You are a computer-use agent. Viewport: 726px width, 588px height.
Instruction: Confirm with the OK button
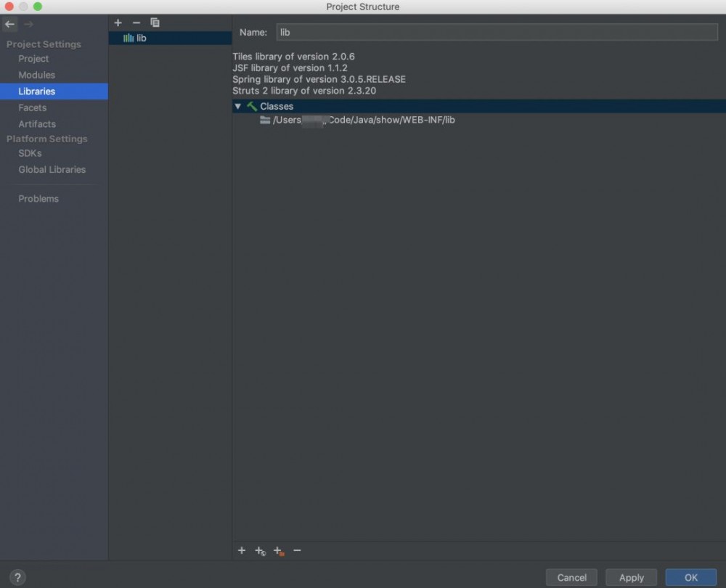[691, 577]
